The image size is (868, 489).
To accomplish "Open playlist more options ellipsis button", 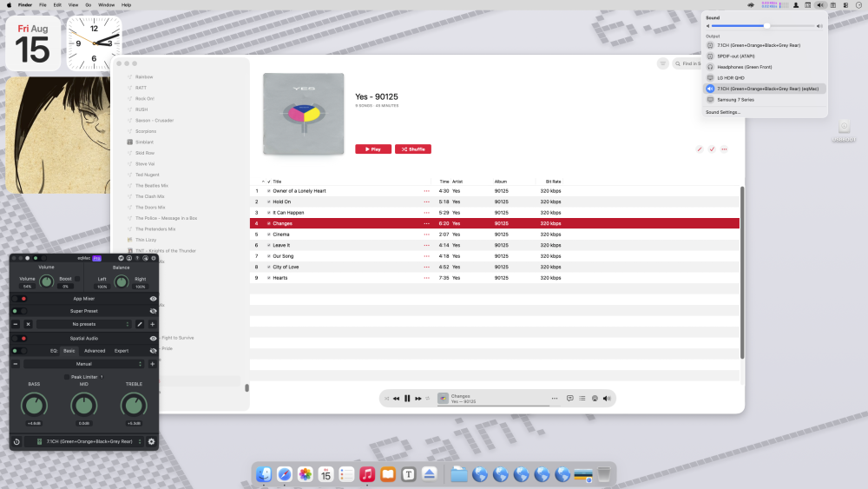I will click(x=724, y=149).
